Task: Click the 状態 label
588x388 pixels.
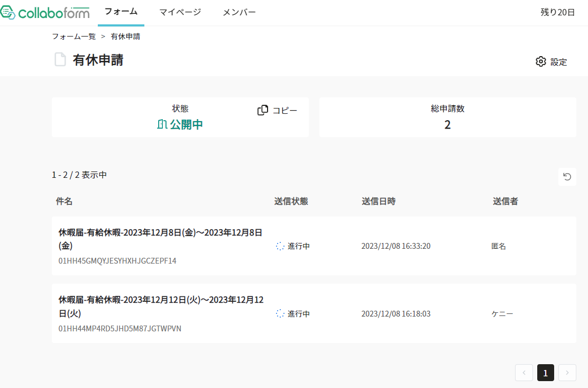Action: click(180, 109)
